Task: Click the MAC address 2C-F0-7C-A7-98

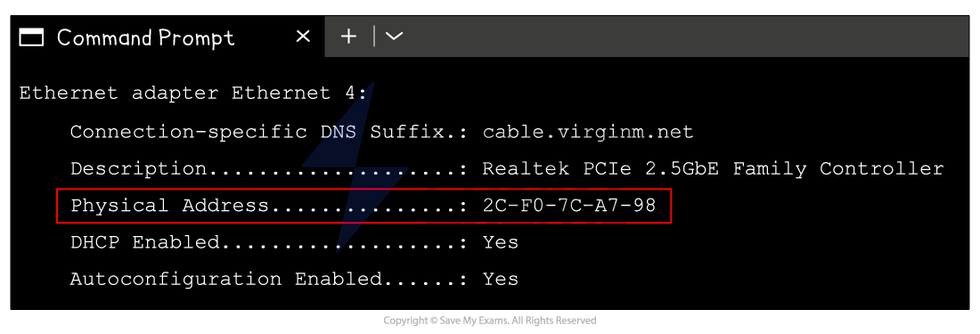Action: 569,206
